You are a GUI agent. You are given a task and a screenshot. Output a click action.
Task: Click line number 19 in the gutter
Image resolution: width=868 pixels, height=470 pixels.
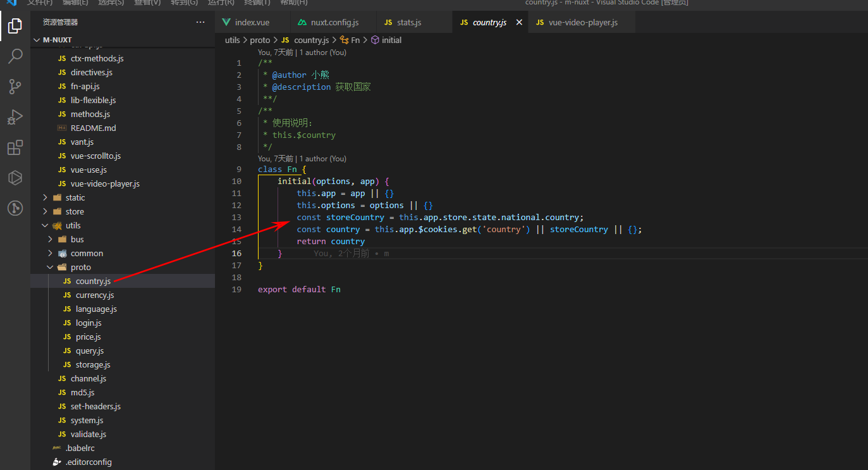237,289
